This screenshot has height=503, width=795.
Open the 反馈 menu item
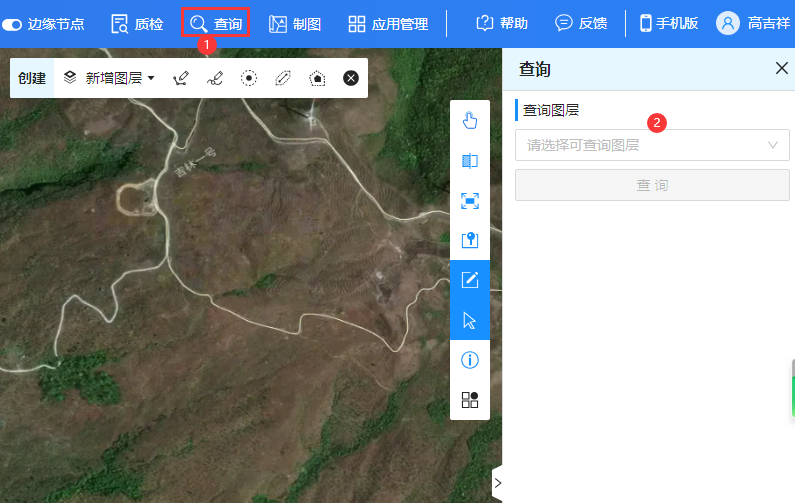tap(581, 23)
